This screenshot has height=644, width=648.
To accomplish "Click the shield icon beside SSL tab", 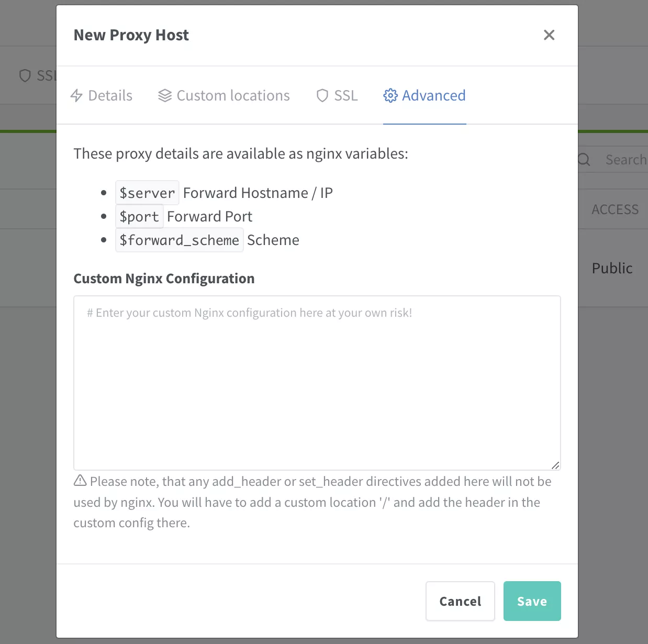I will tap(322, 95).
